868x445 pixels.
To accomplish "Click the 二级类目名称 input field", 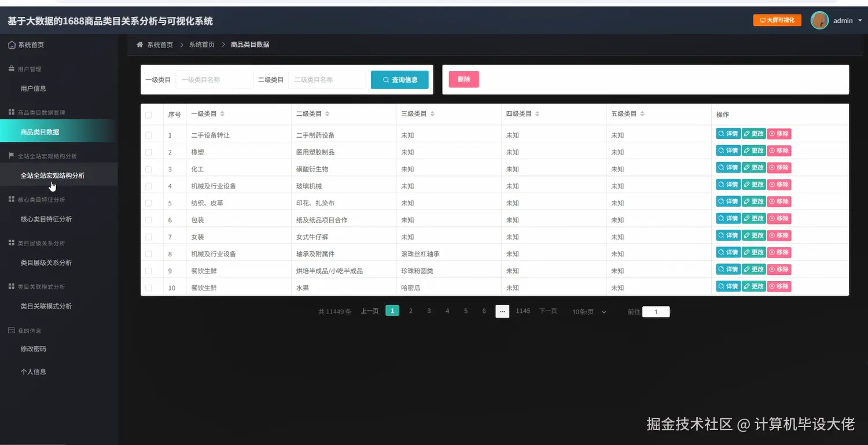I will pos(328,79).
